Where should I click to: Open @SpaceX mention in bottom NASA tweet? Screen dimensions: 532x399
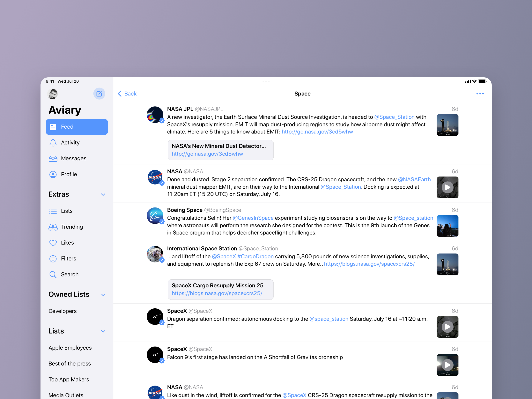294,395
